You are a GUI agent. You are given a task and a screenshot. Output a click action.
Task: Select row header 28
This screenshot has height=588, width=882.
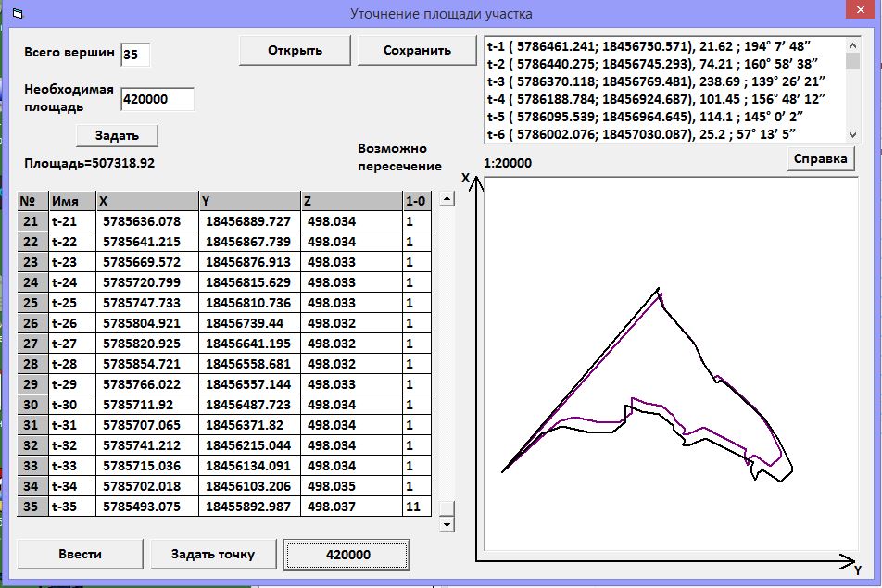pyautogui.click(x=32, y=364)
